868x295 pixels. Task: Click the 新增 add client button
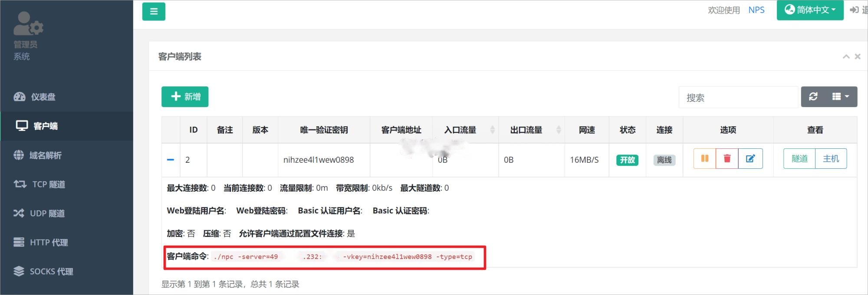[185, 96]
